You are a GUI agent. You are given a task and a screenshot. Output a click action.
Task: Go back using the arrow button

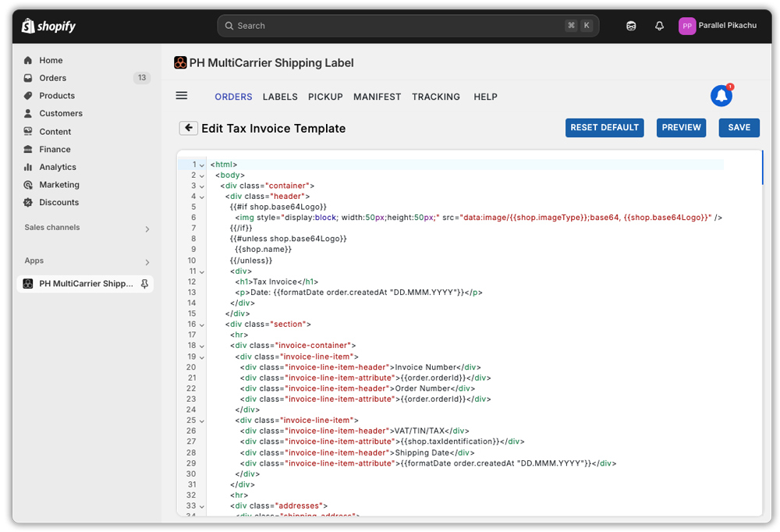click(189, 128)
